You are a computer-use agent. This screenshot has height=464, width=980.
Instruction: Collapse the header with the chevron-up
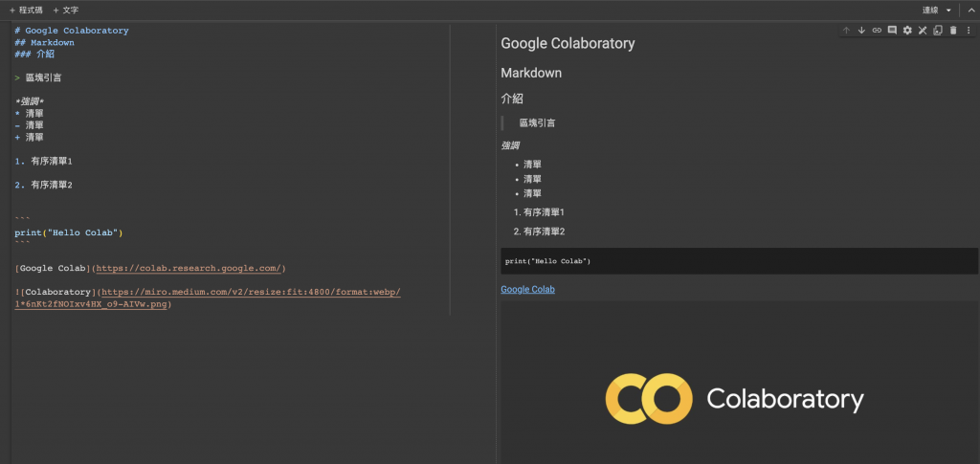pos(970,10)
